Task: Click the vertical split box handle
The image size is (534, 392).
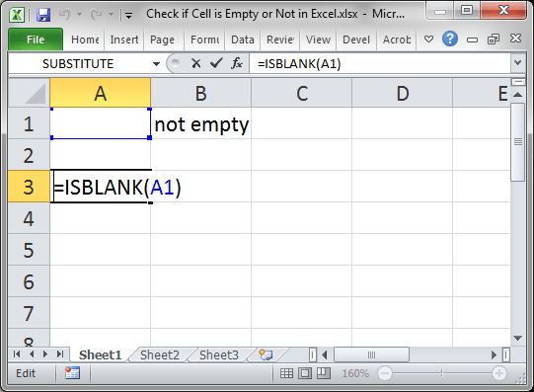Action: point(517,82)
